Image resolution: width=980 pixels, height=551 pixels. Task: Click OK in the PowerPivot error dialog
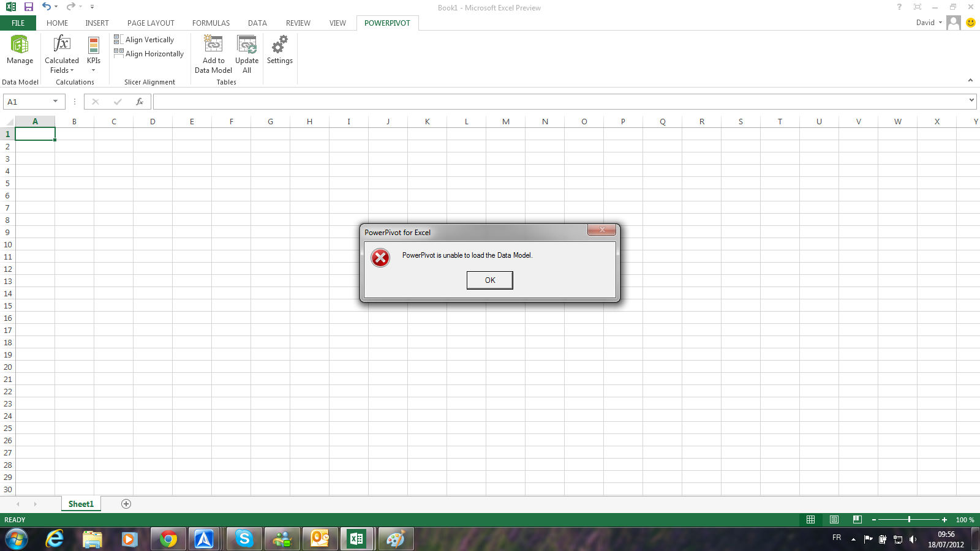click(x=489, y=280)
